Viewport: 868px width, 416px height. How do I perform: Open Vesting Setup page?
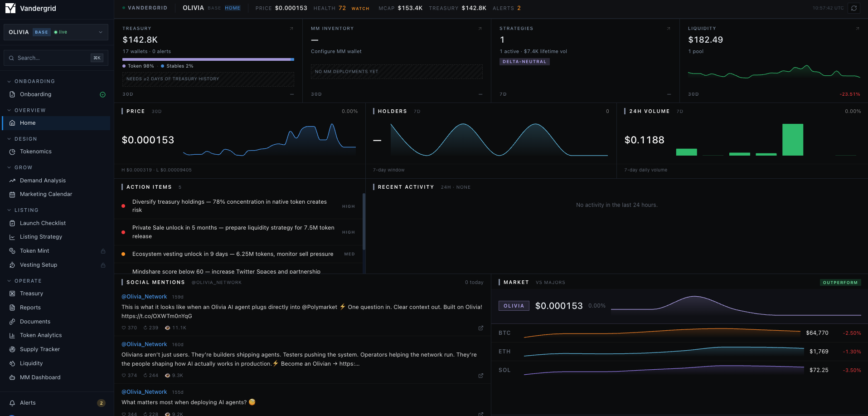coord(56,265)
